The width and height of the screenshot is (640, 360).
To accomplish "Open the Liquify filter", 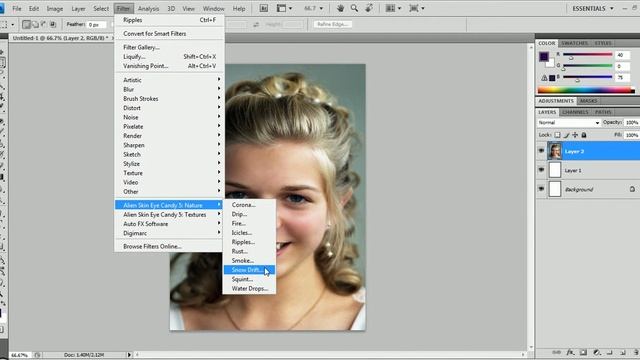I will (x=169, y=57).
